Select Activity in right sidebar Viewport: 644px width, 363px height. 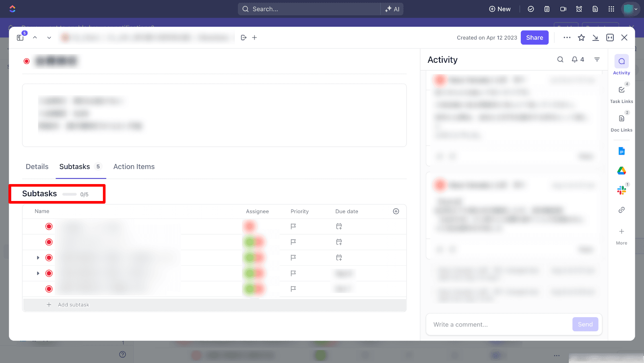pyautogui.click(x=621, y=65)
